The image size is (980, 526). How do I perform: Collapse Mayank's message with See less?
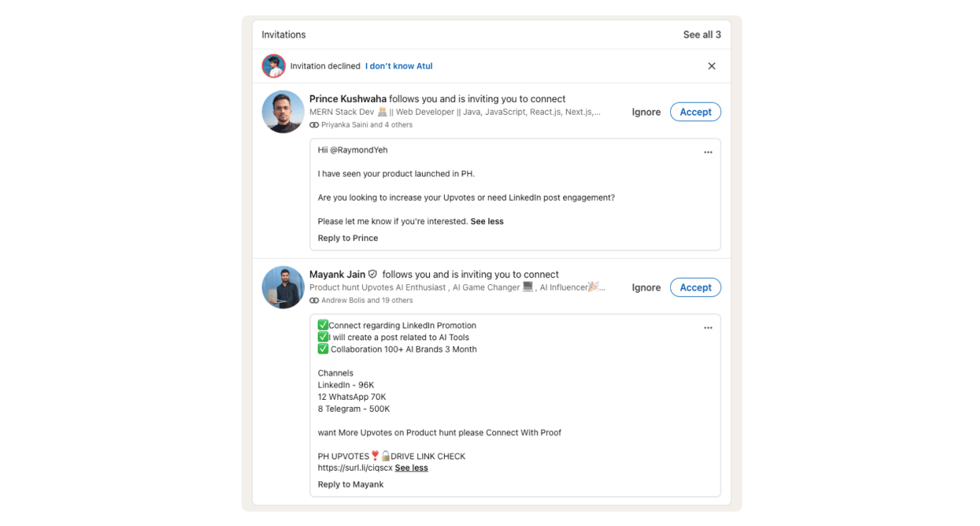[x=411, y=468]
